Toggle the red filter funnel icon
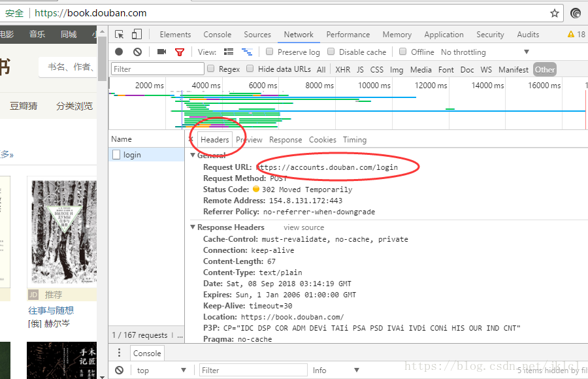588x379 pixels. [x=180, y=52]
